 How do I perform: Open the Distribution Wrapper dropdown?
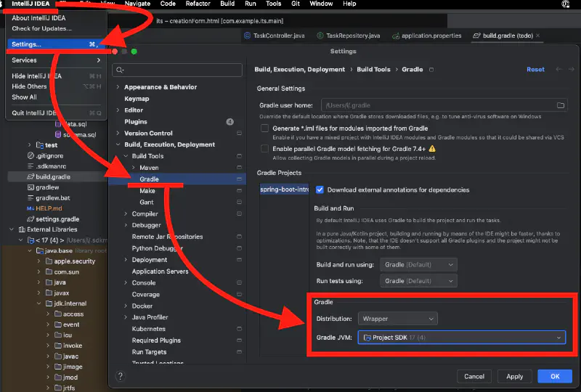click(397, 319)
